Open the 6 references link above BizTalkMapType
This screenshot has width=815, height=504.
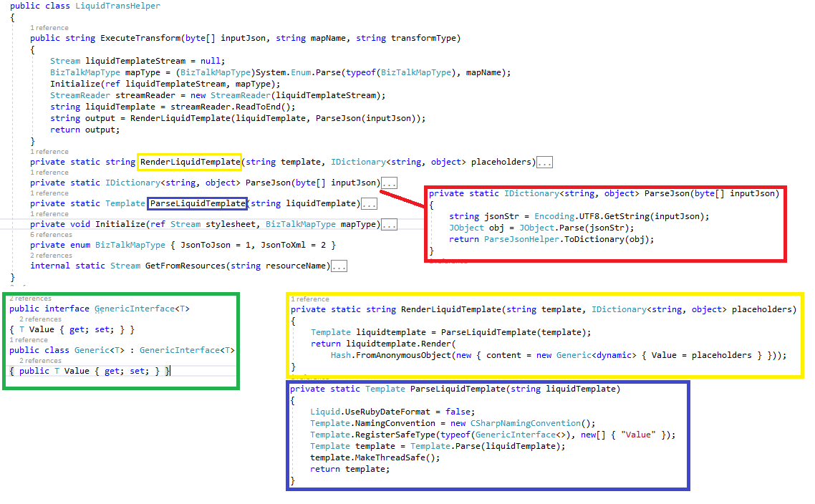tap(51, 234)
